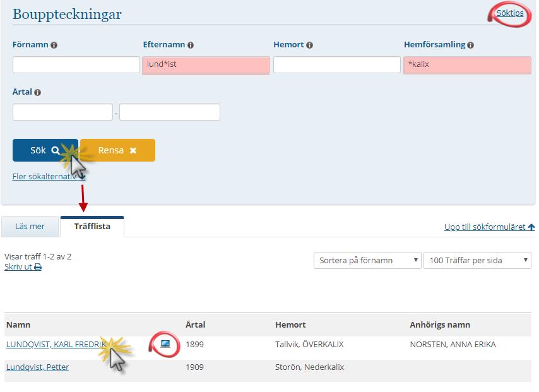Click the Hemort column header in results
The height and width of the screenshot is (392, 539).
(x=290, y=324)
